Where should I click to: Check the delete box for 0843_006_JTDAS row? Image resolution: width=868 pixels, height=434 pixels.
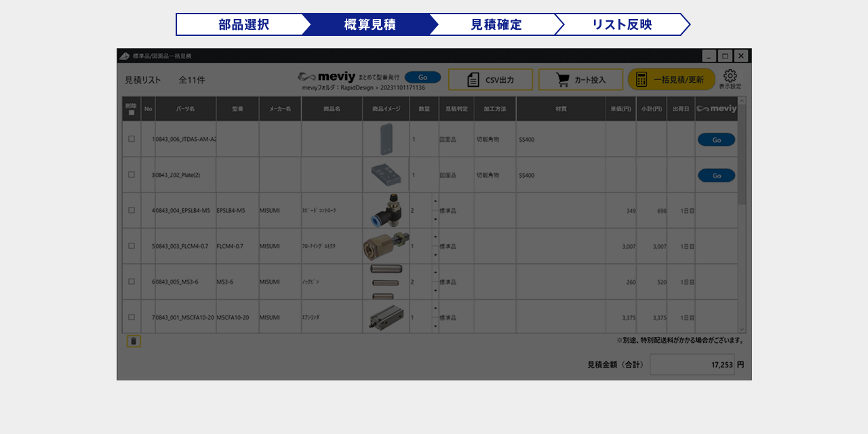[132, 139]
